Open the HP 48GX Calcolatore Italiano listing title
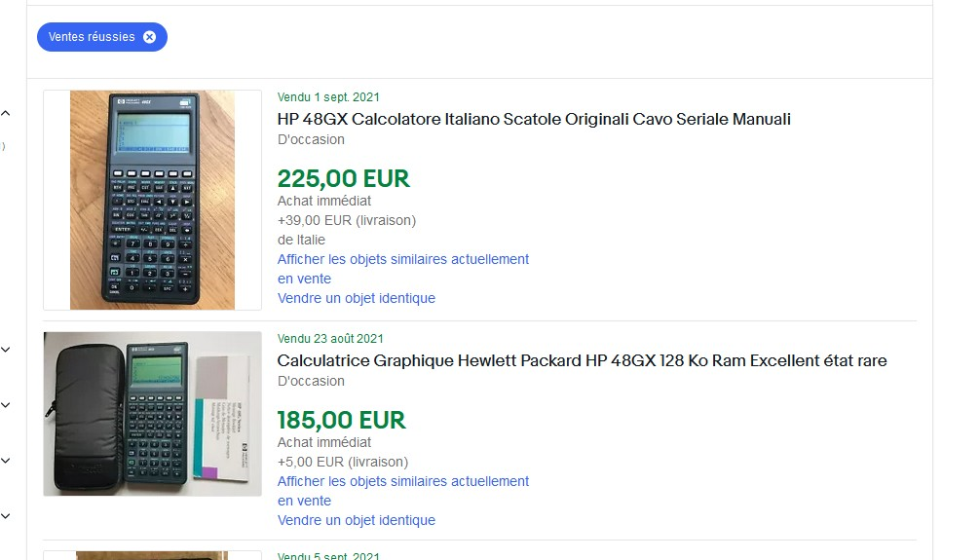 534,119
